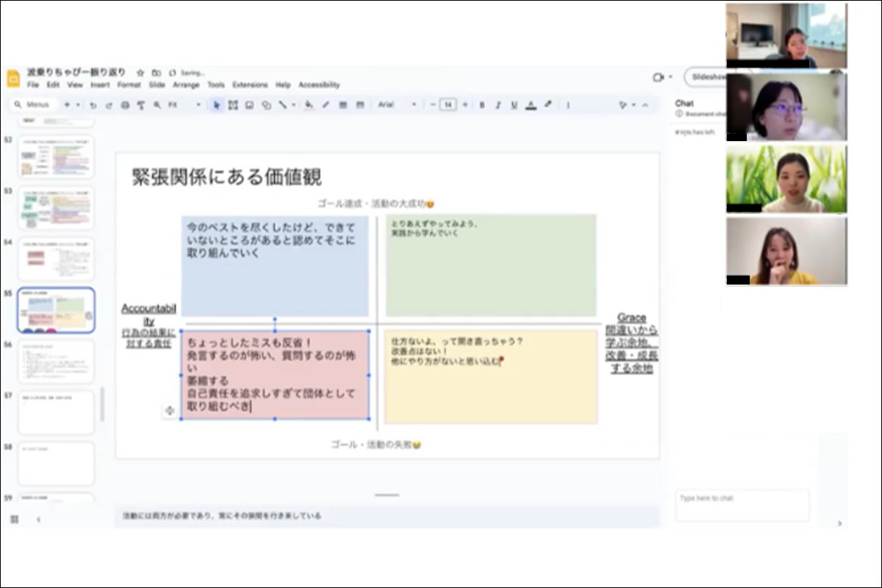Toggle bold formatting
Image resolution: width=882 pixels, height=588 pixels.
point(482,105)
